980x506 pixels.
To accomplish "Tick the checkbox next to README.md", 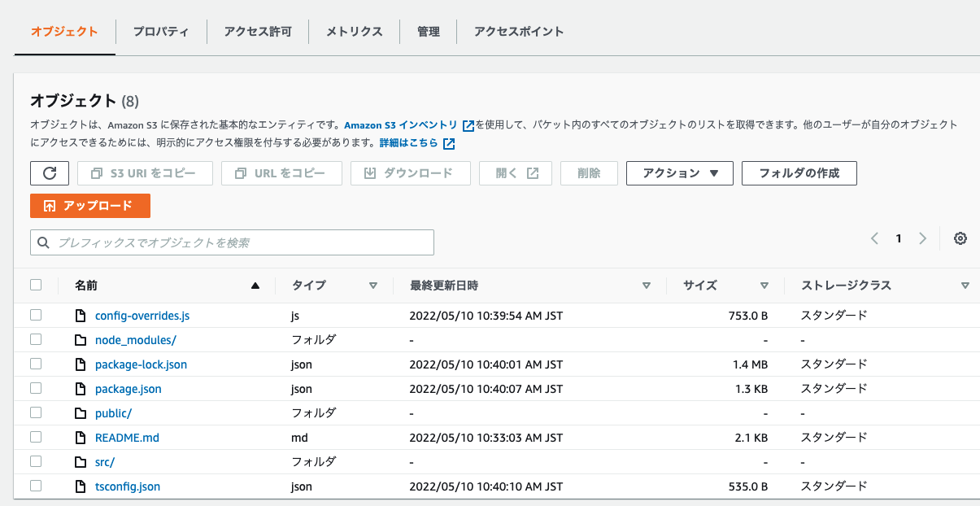I will (36, 437).
